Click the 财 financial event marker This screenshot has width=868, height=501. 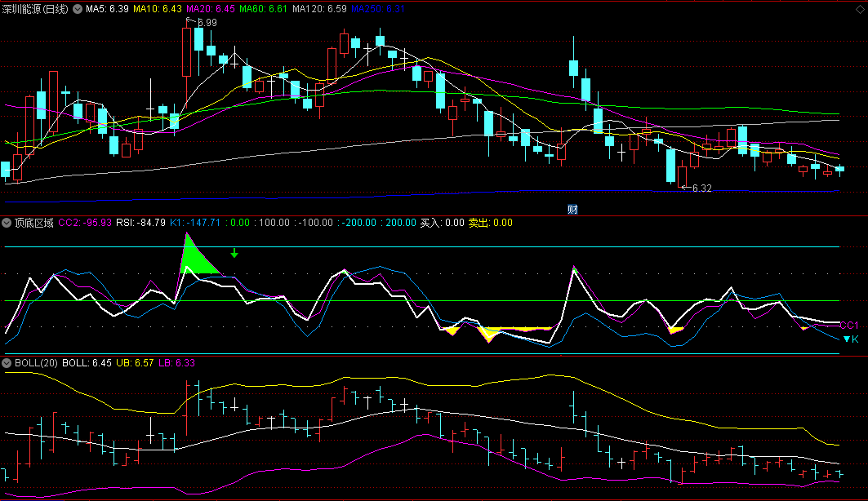(x=572, y=210)
